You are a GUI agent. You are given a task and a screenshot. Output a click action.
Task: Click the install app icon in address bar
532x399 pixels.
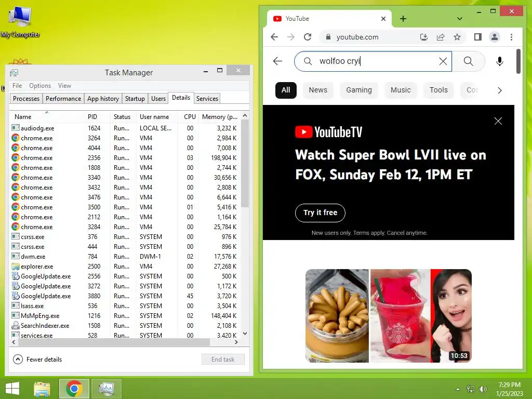[424, 37]
